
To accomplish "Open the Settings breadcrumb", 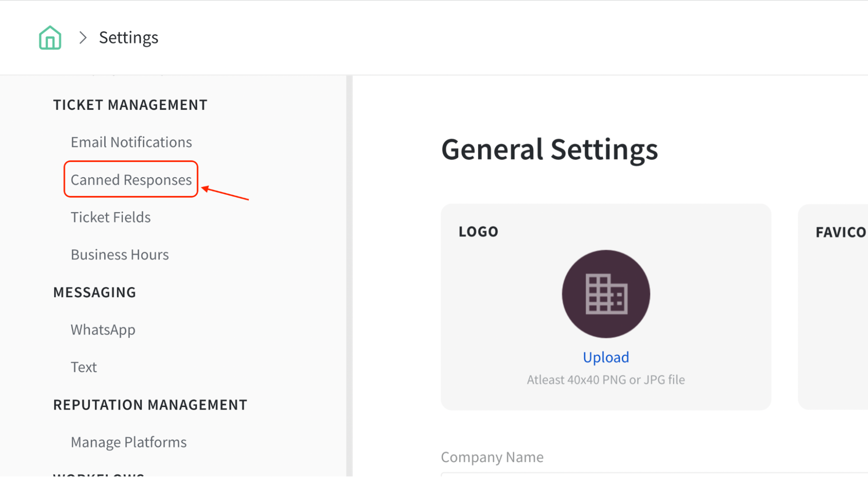I will click(129, 38).
